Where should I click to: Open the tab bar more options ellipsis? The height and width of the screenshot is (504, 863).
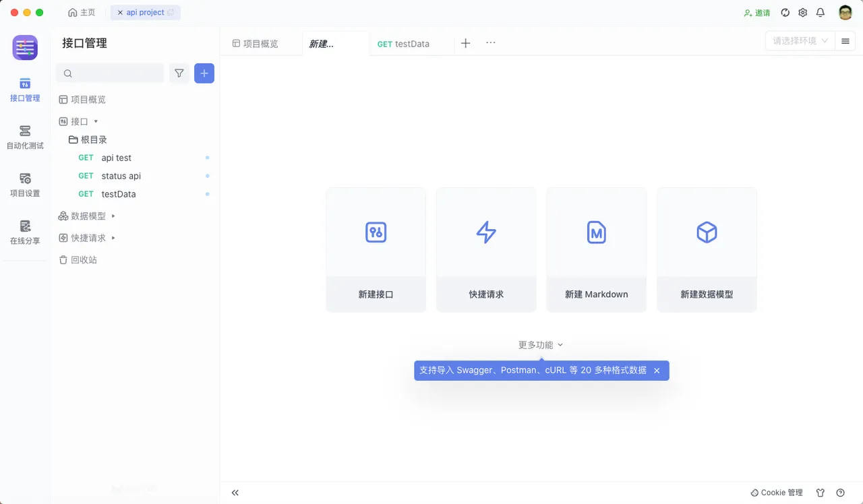(x=491, y=42)
